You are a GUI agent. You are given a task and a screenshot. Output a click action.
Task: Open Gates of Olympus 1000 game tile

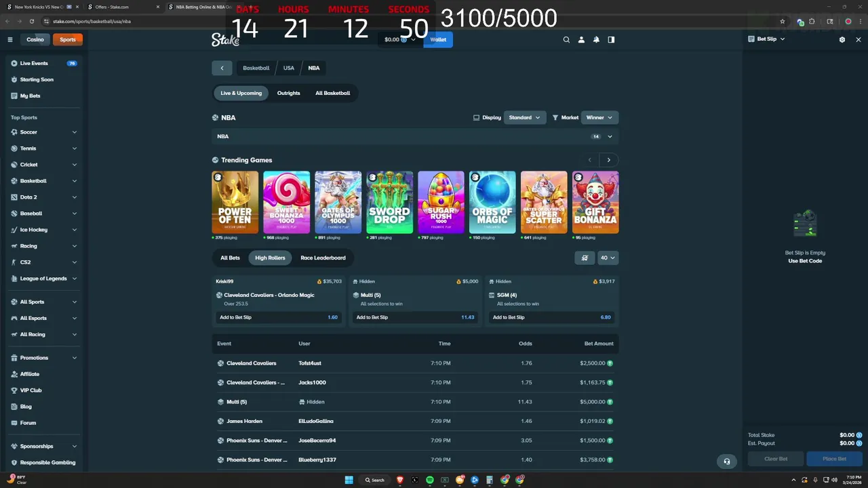[x=338, y=202]
